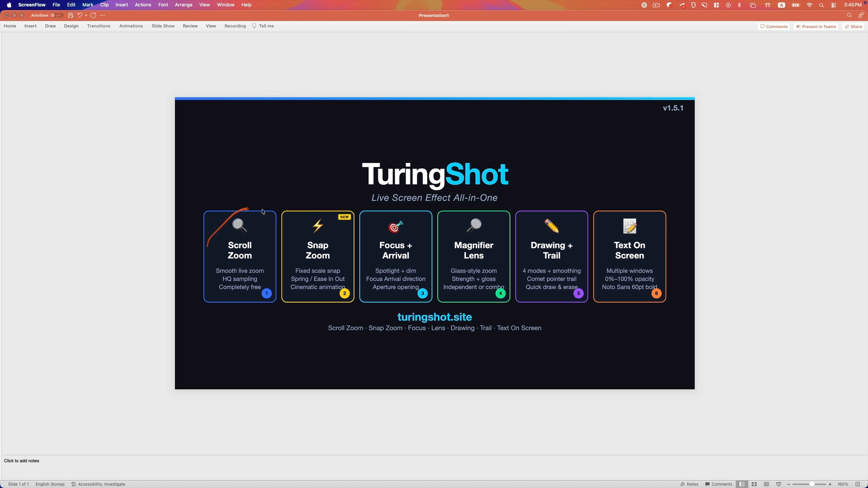
Task: Switch to the Draw ribbon tab
Action: pos(50,26)
